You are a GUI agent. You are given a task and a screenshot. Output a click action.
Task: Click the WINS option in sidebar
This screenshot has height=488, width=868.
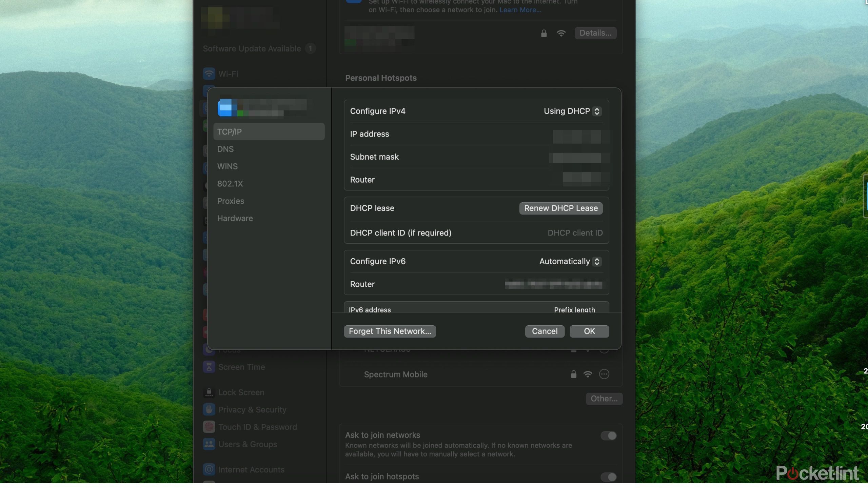(x=227, y=166)
